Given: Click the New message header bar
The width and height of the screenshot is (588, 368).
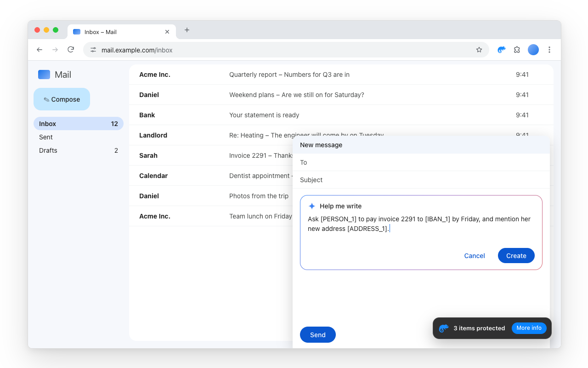Looking at the screenshot, I should [421, 145].
